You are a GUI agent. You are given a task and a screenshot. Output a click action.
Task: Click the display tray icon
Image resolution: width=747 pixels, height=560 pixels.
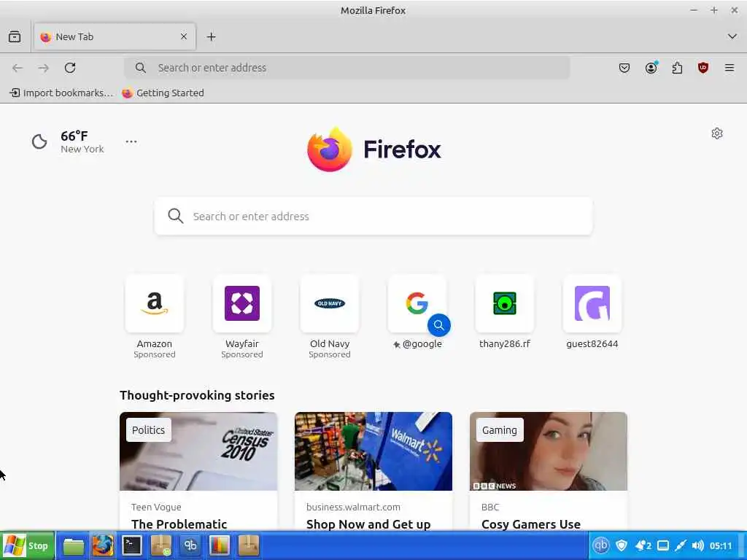coord(662,545)
